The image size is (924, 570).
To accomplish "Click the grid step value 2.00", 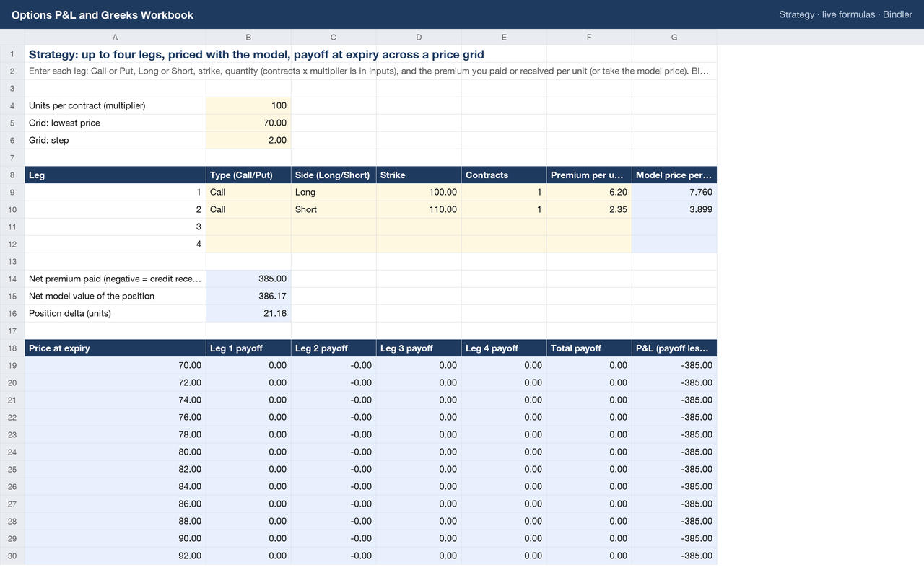I will click(x=248, y=140).
